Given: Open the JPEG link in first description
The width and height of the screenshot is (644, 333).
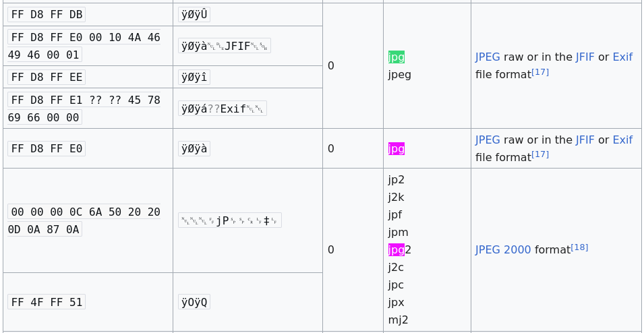Looking at the screenshot, I should 488,57.
